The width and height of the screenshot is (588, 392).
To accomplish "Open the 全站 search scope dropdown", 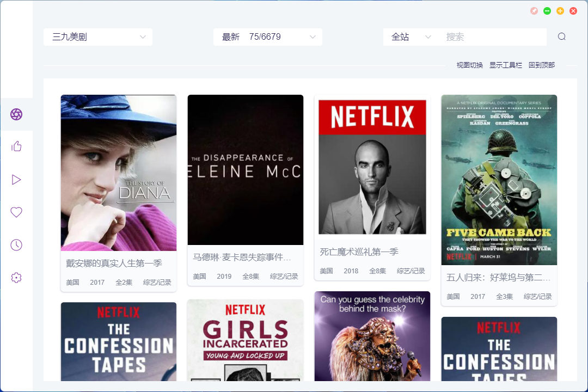I will 411,37.
